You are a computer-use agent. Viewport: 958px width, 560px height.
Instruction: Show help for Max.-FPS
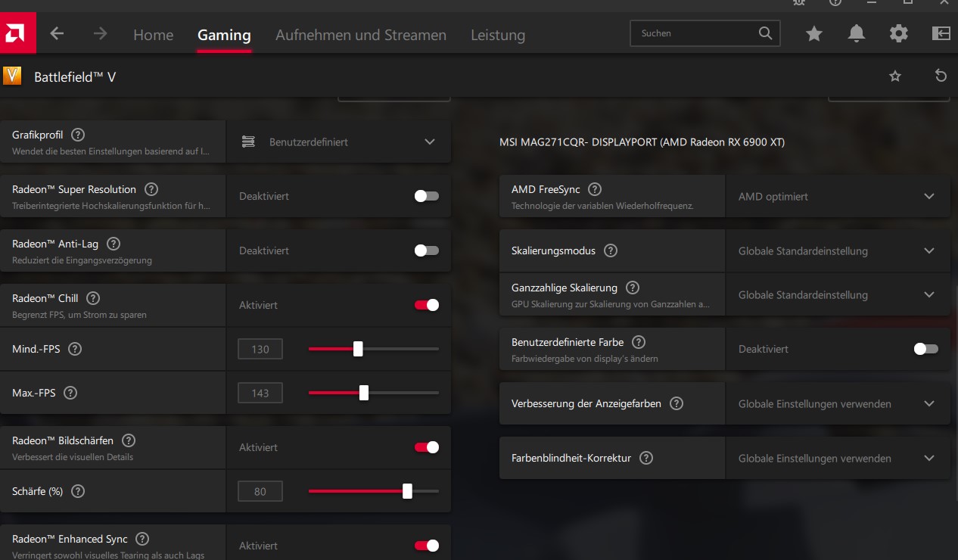click(x=70, y=393)
